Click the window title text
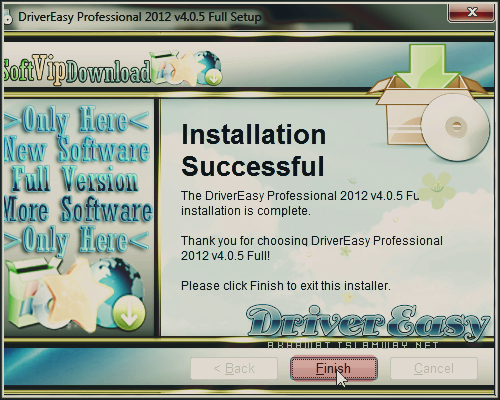This screenshot has height=400, width=500. click(x=140, y=17)
